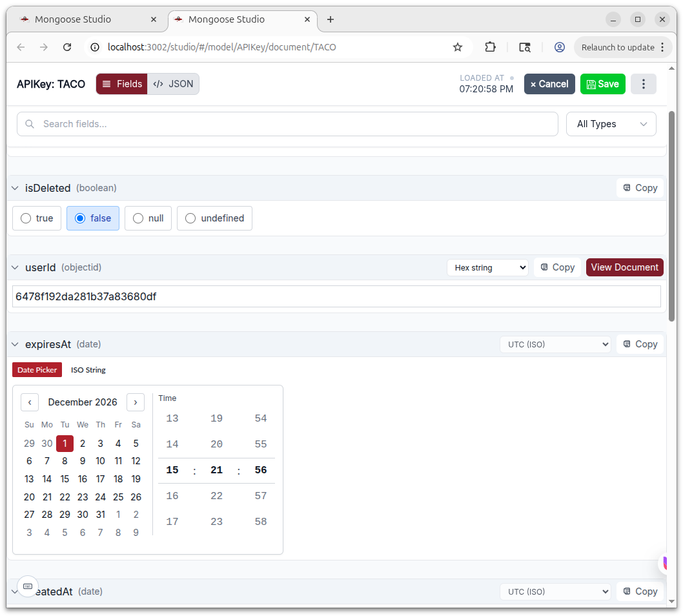Select the true radio option for isDeleted
The height and width of the screenshot is (616, 683).
(x=37, y=218)
